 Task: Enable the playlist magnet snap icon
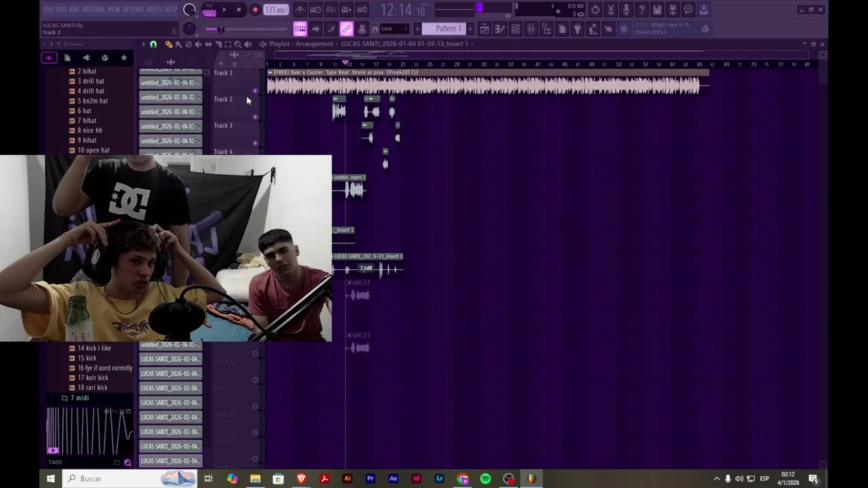(x=153, y=44)
